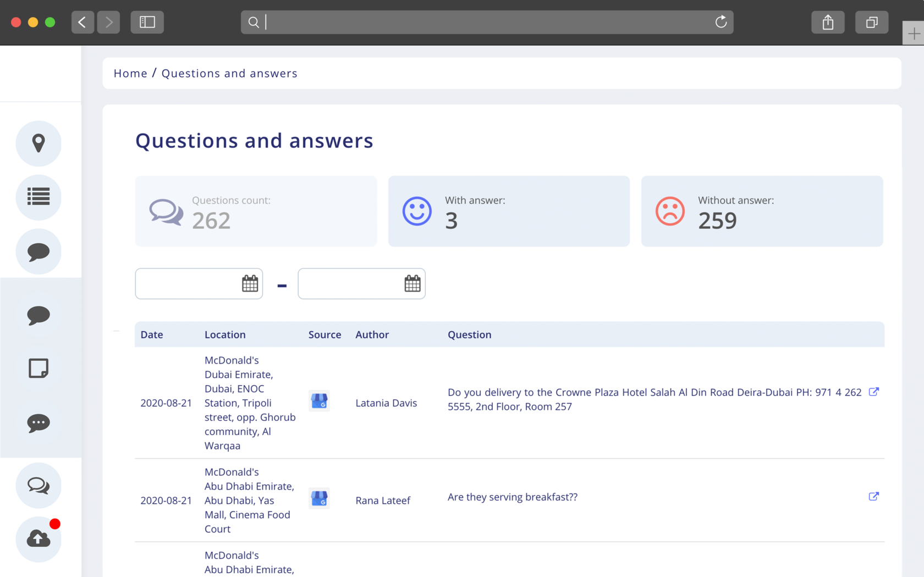
Task: Click the cloud upload icon with notification
Action: coord(38,539)
